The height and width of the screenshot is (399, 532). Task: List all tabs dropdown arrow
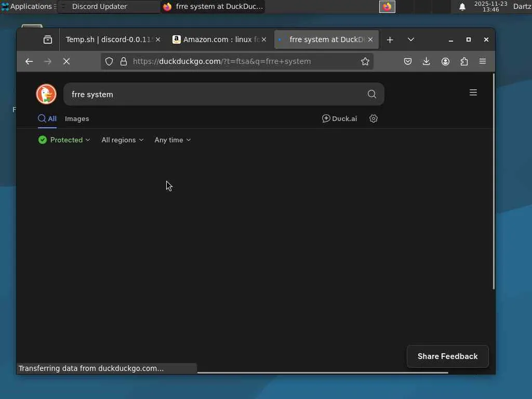(411, 39)
